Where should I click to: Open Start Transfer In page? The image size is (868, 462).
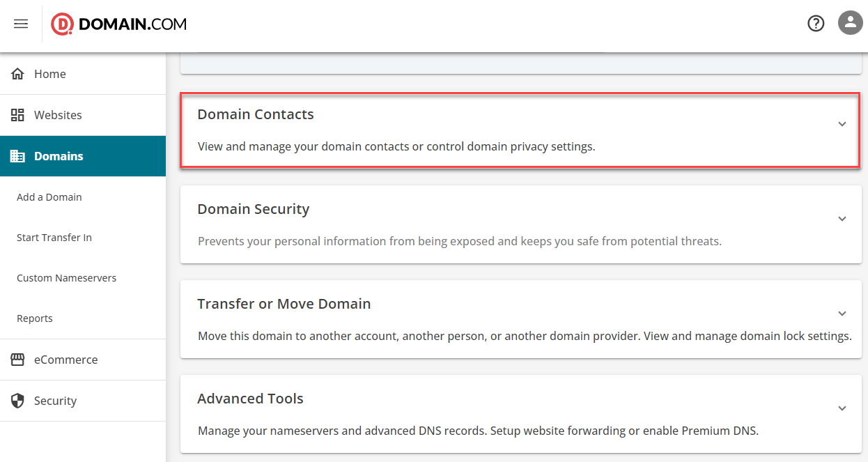tap(54, 238)
